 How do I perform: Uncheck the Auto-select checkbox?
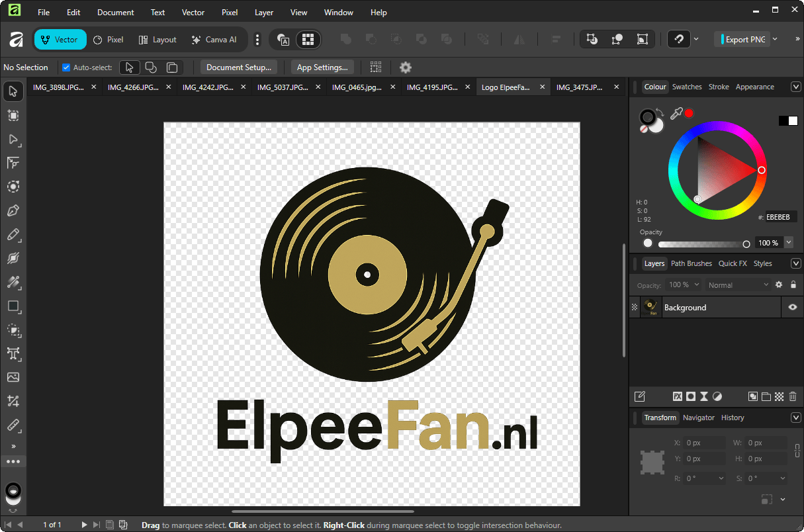(x=66, y=67)
